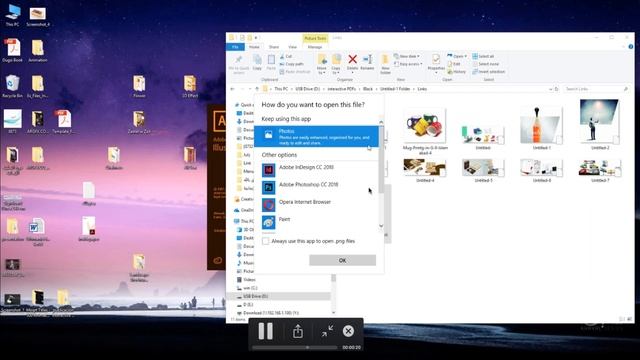The width and height of the screenshot is (640, 360).
Task: Click Interactive PDFs in breadcrumb
Action: tap(341, 89)
